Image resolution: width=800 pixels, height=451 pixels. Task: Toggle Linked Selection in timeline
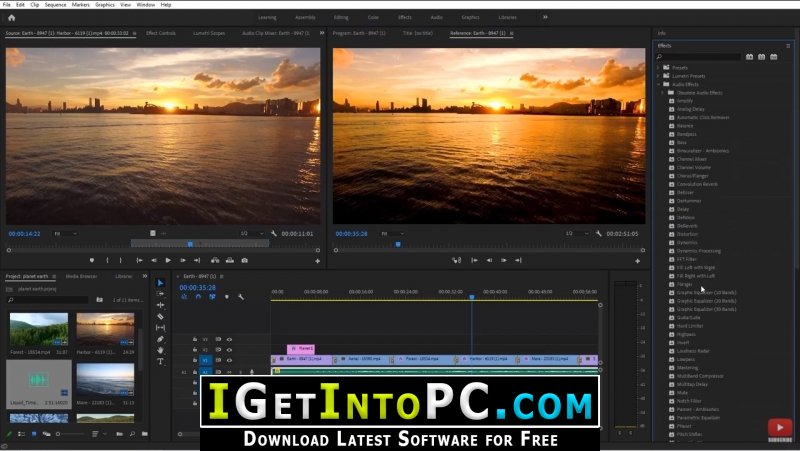coord(212,297)
